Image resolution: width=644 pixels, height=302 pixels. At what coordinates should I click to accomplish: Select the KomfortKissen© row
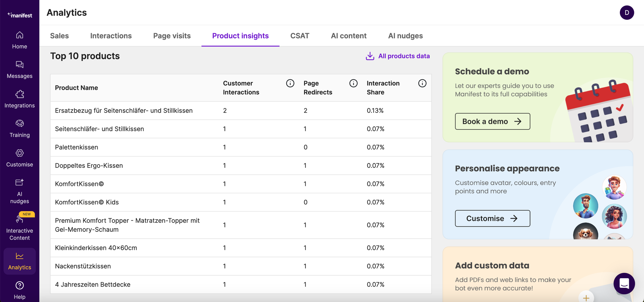pyautogui.click(x=241, y=184)
